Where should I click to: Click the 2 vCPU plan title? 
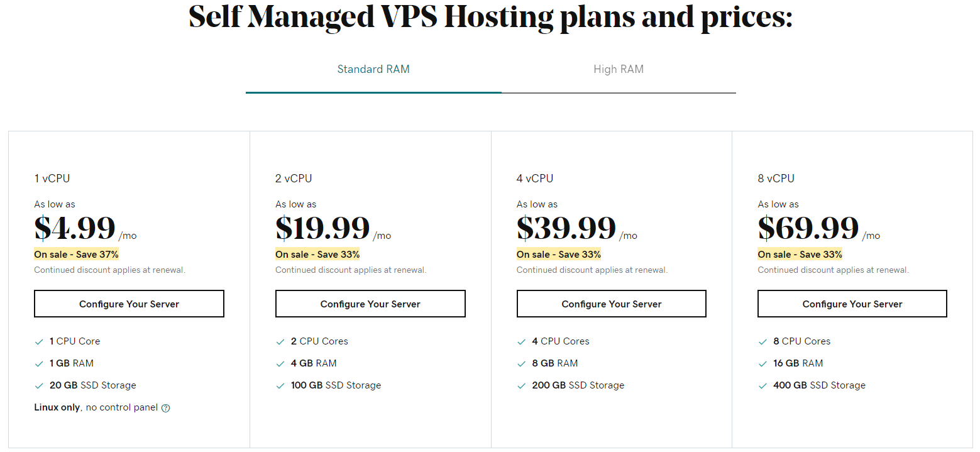pyautogui.click(x=294, y=179)
